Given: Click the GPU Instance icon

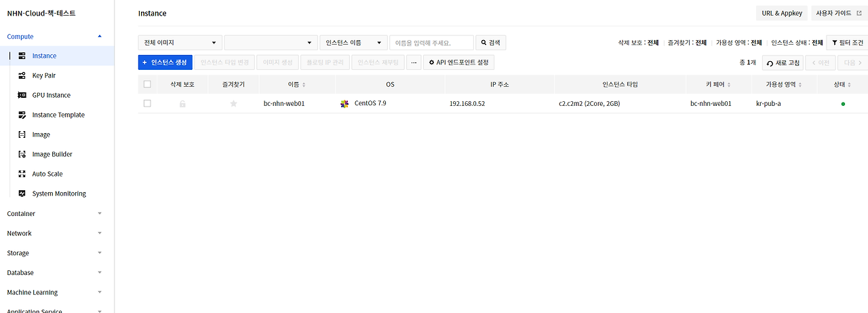Looking at the screenshot, I should (x=22, y=95).
